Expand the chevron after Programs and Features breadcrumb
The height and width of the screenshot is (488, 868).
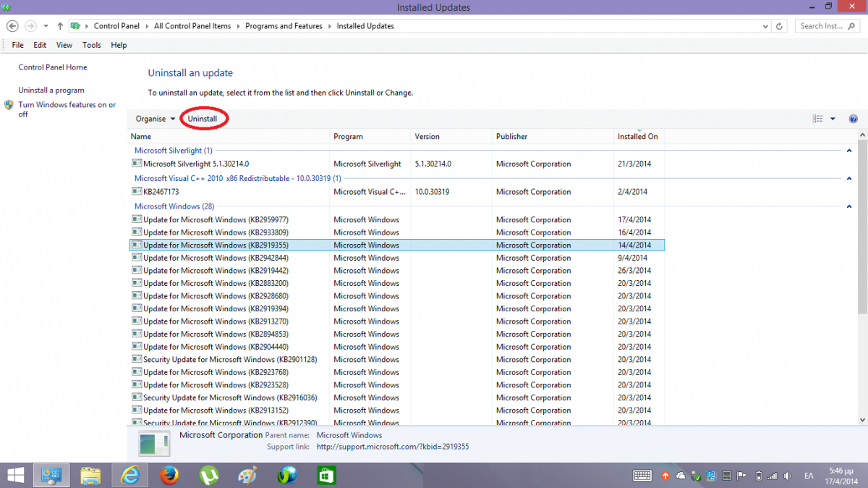[331, 26]
